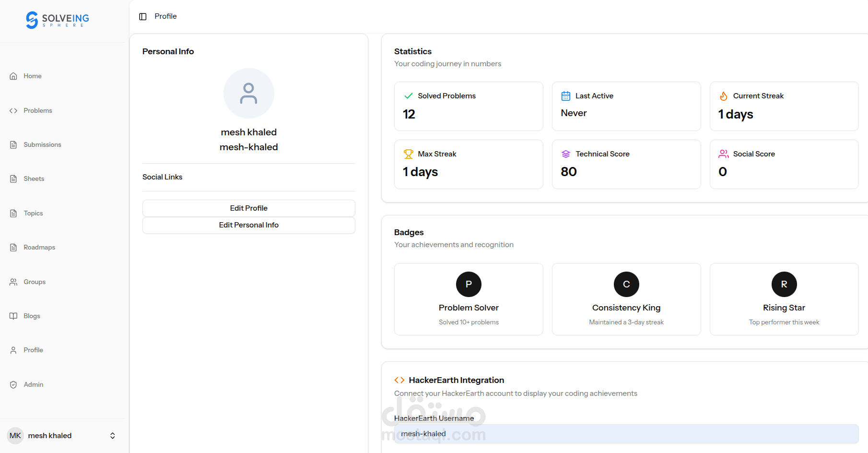
Task: Click the green checkmark on Solved Problems
Action: tap(409, 96)
